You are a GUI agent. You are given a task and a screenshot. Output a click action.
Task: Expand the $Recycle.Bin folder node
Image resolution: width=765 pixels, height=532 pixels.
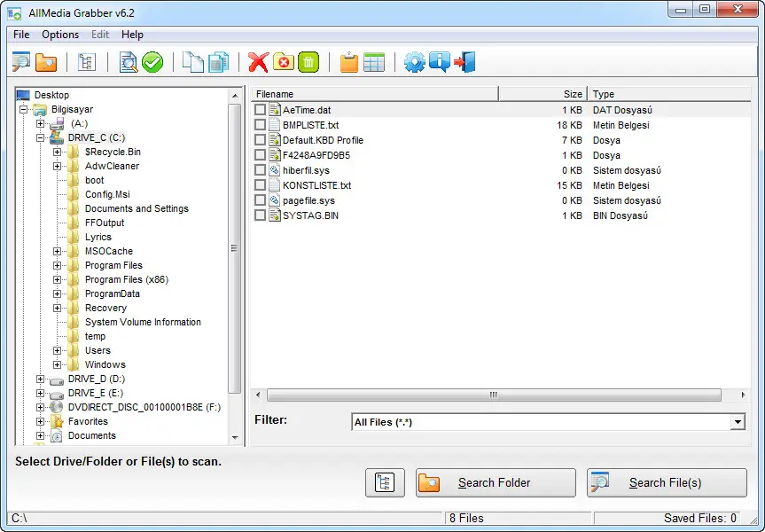[57, 152]
